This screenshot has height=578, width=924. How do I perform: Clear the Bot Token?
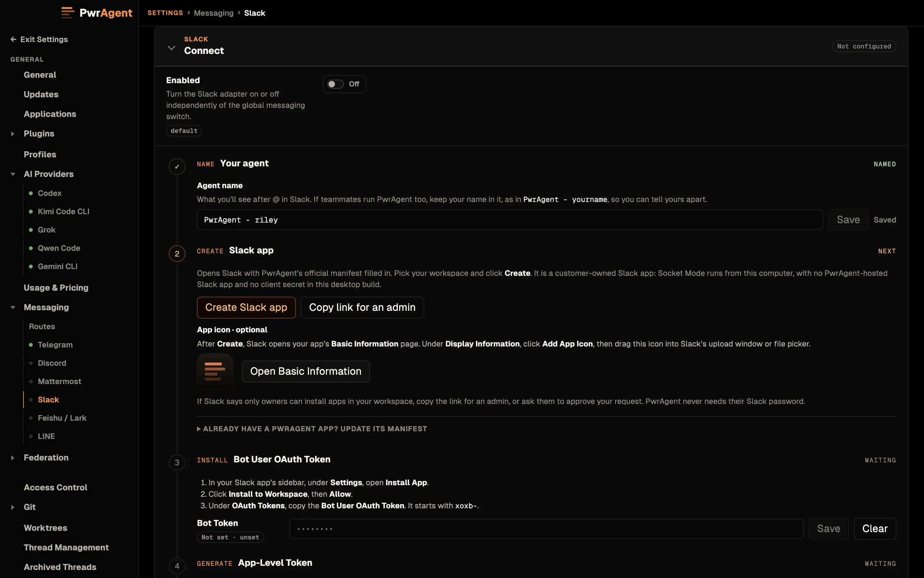click(x=875, y=529)
